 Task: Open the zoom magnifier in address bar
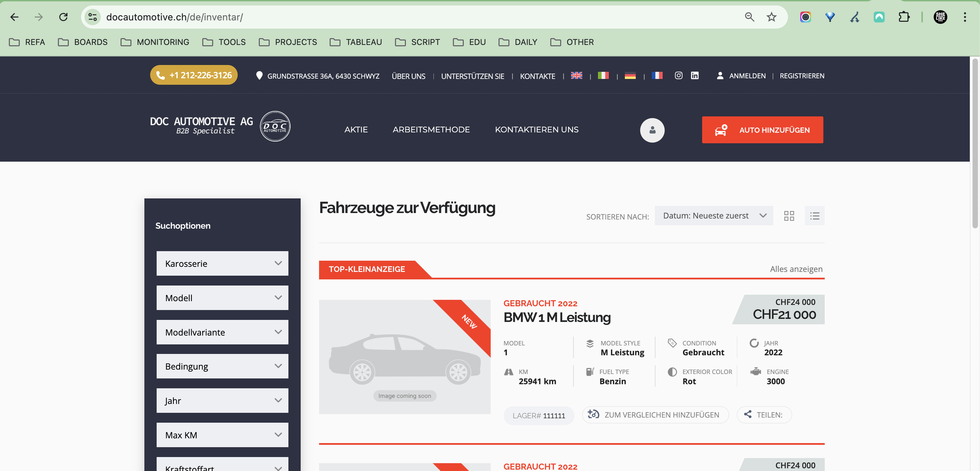pyautogui.click(x=749, y=17)
